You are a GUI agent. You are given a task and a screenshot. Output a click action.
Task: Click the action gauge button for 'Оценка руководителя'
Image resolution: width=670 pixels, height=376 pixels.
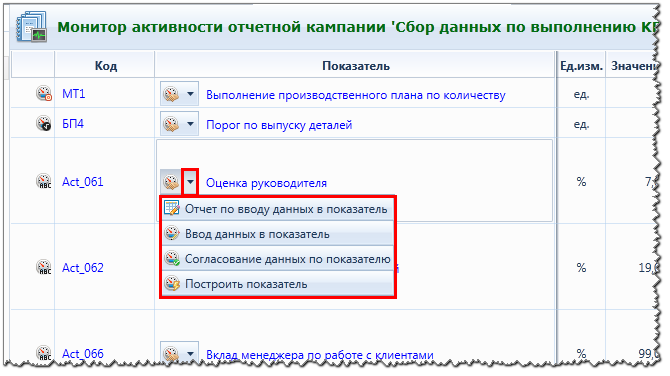click(171, 182)
